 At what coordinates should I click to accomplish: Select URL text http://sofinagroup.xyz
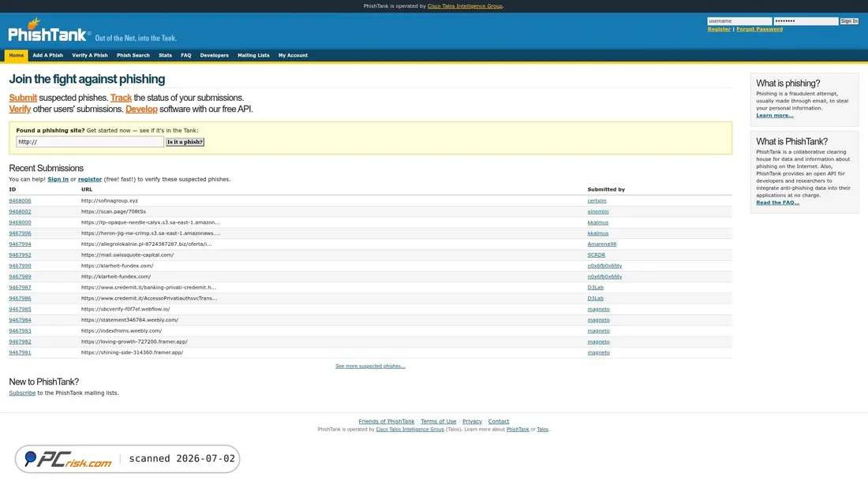[x=110, y=201]
